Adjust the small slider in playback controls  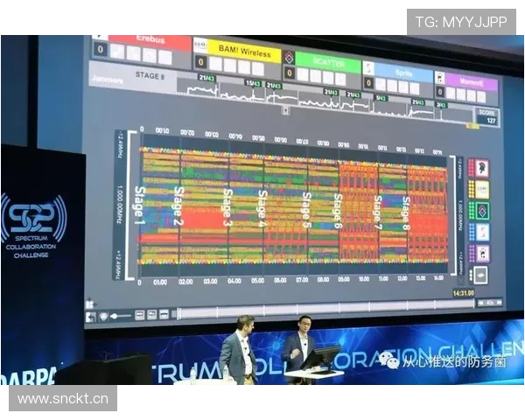click(122, 315)
